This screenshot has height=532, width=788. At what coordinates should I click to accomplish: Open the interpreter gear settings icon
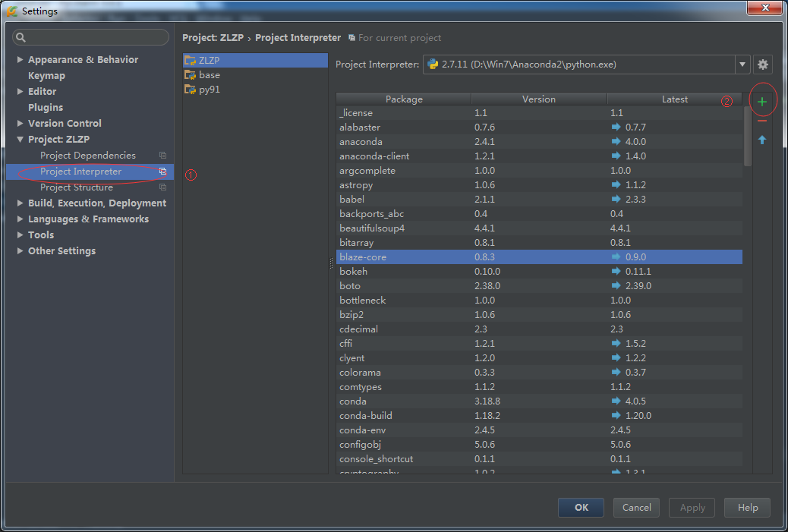tap(762, 65)
